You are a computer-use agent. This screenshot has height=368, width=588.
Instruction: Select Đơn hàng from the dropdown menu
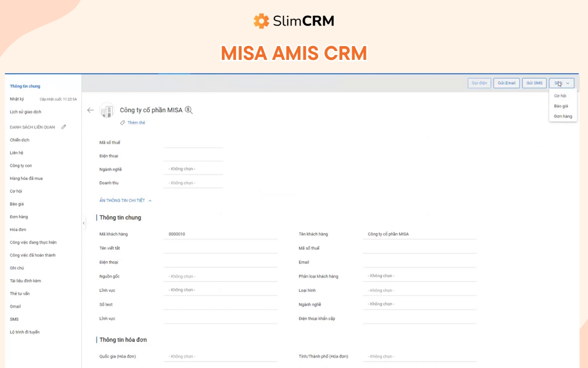[x=563, y=116]
